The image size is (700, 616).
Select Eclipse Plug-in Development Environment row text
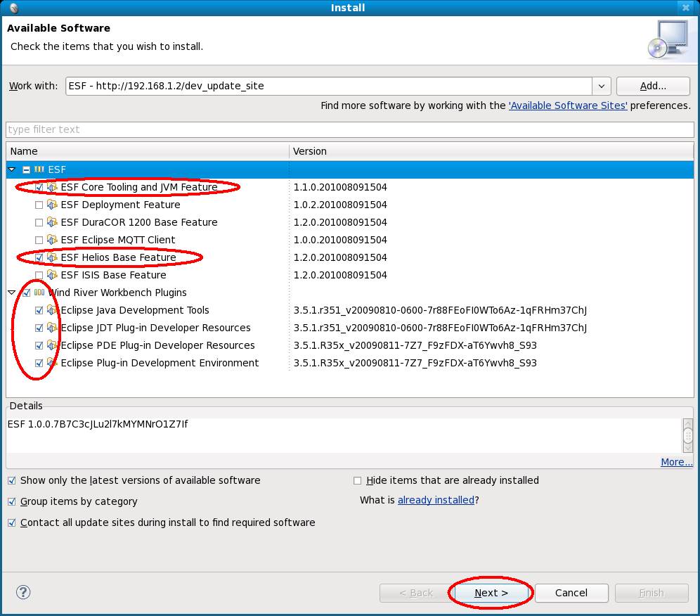[x=160, y=363]
